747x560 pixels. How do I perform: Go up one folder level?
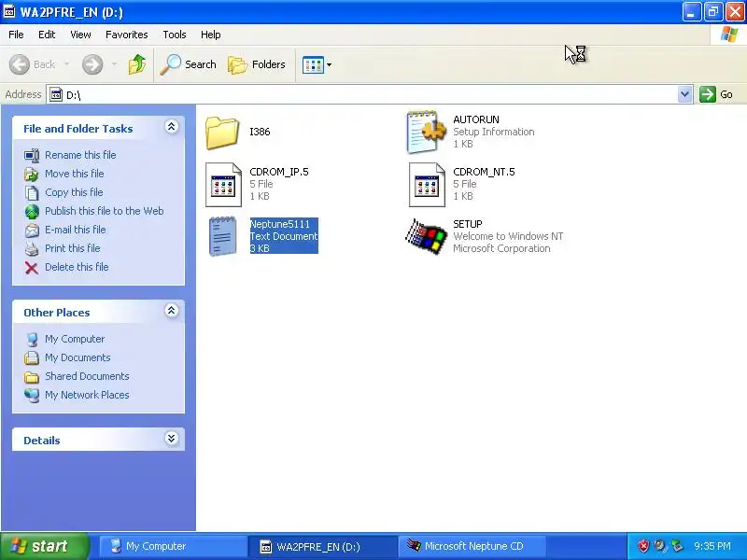point(137,64)
